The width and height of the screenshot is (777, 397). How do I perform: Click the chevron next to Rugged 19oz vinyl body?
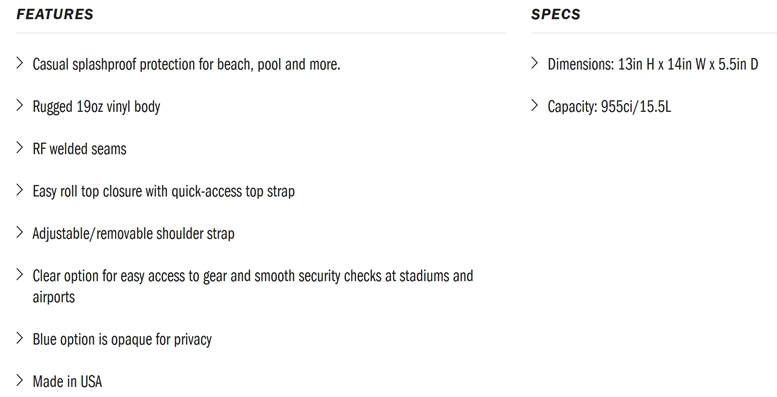(x=20, y=105)
